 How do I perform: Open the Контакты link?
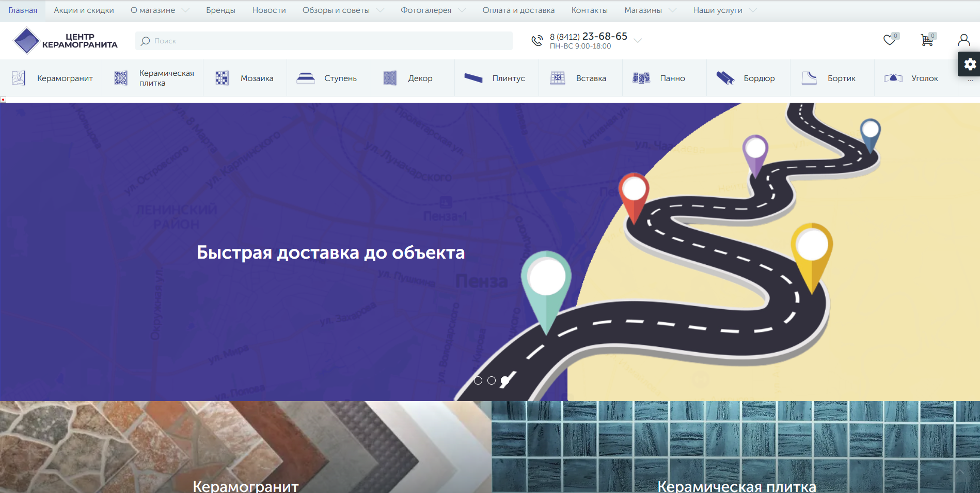point(589,10)
